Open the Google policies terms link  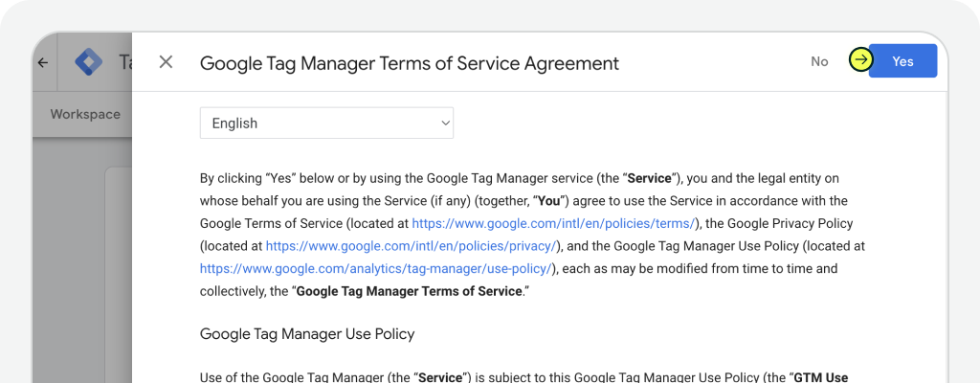tap(553, 223)
